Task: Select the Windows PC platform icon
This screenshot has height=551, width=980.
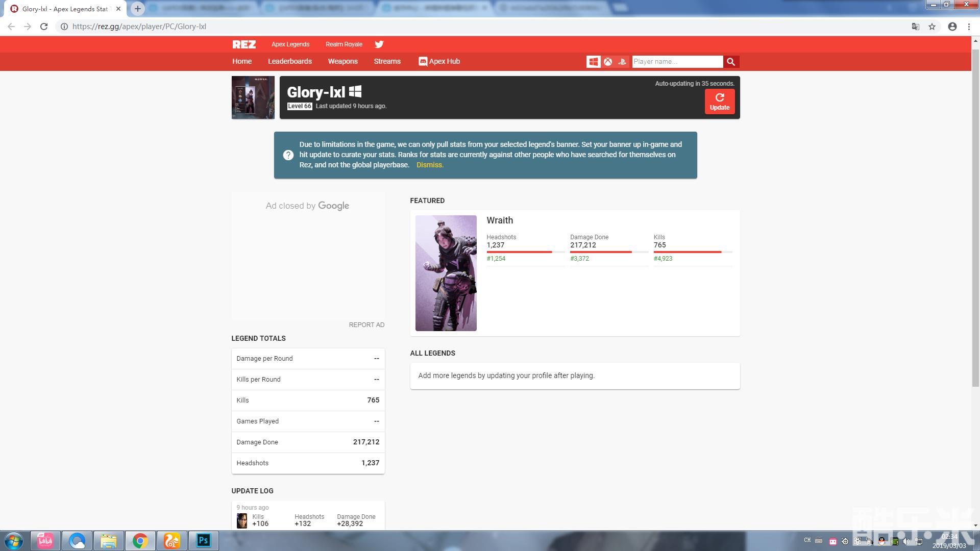Action: click(x=593, y=62)
